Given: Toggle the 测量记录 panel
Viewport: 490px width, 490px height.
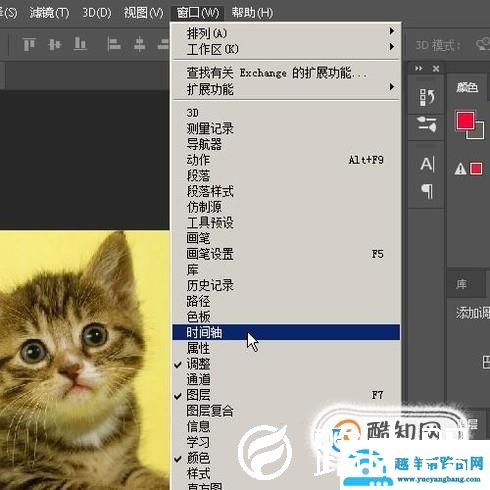Looking at the screenshot, I should pos(286,128).
